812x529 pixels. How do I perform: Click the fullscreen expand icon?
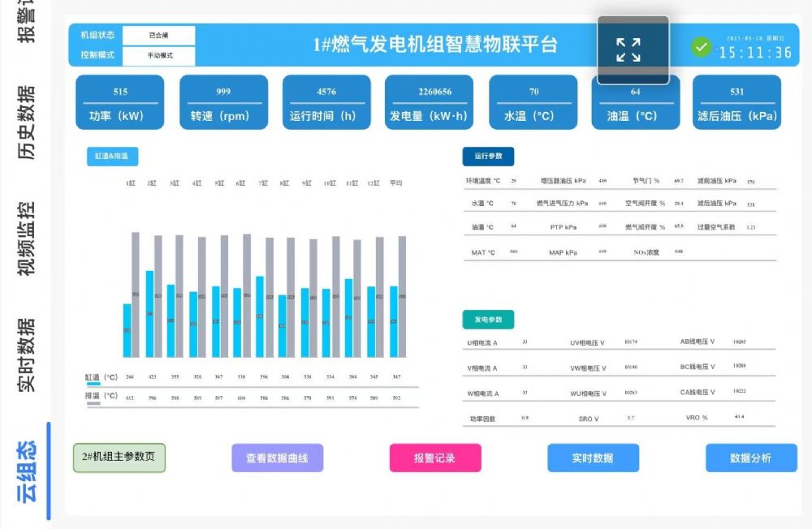[628, 49]
